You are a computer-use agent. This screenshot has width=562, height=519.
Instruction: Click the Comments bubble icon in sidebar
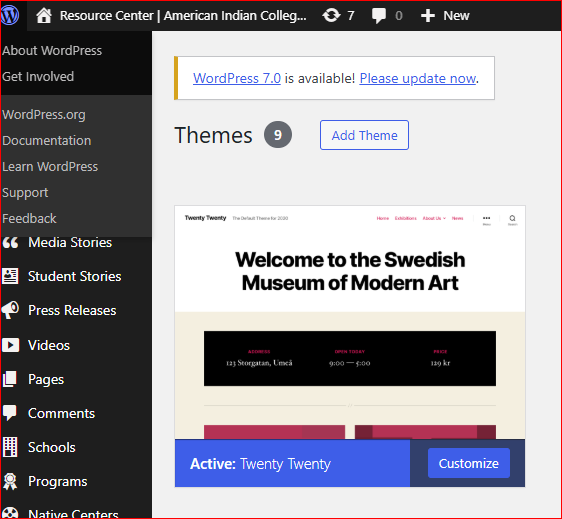10,413
